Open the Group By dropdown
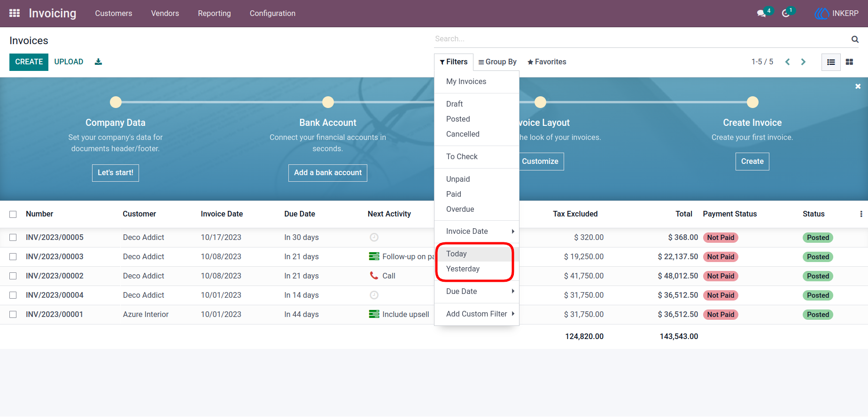This screenshot has height=417, width=868. (x=497, y=62)
